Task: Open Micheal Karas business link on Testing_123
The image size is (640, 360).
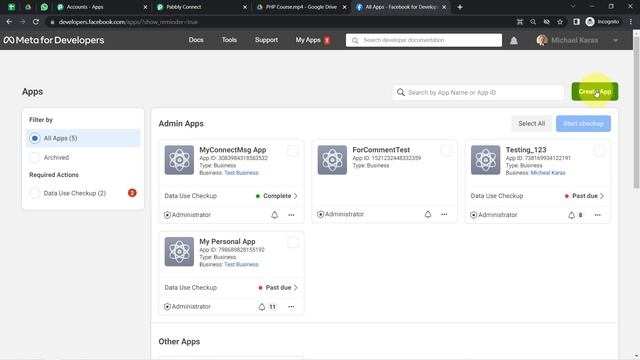Action: (548, 173)
